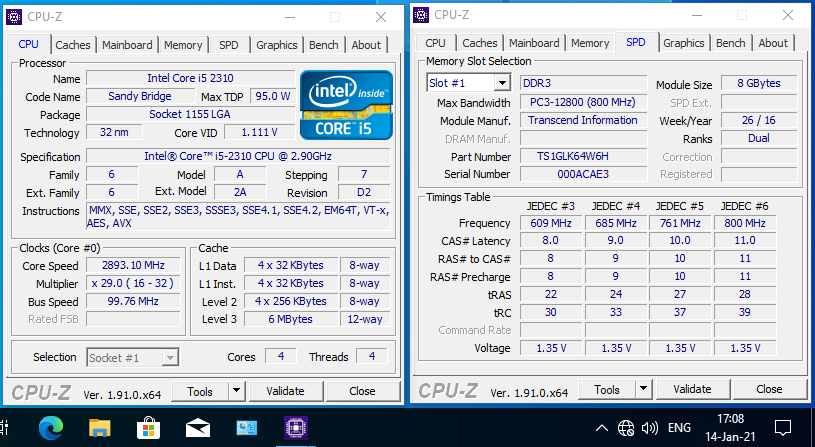Viewport: 815px width, 447px height.
Task: Click the Intel Core i5 logo badge
Action: [x=346, y=106]
